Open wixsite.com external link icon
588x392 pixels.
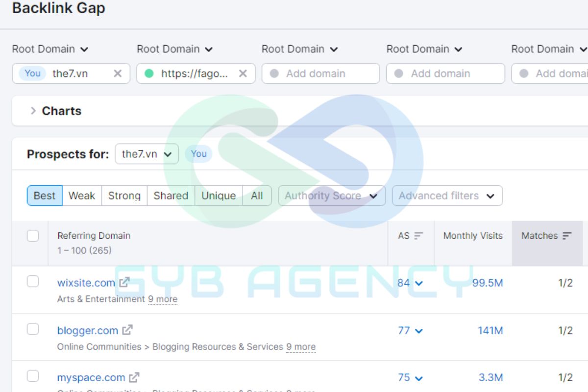[124, 282]
